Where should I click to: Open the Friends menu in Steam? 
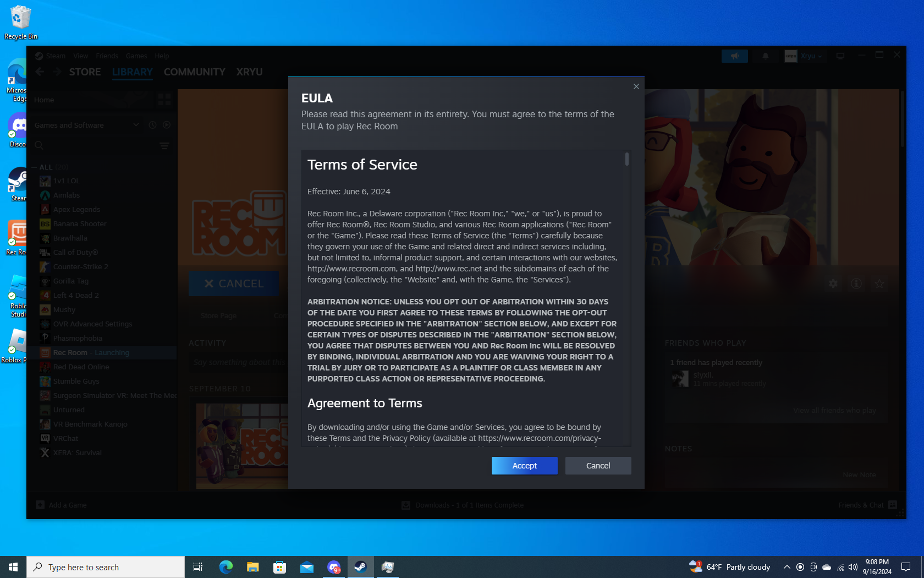(x=107, y=56)
